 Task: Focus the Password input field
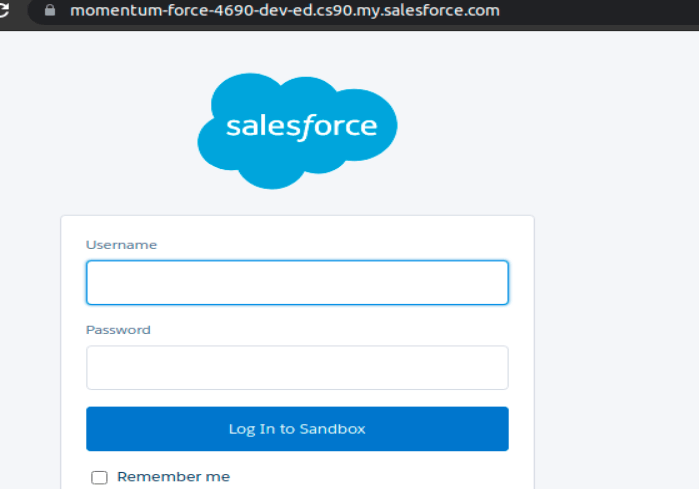[x=297, y=368]
